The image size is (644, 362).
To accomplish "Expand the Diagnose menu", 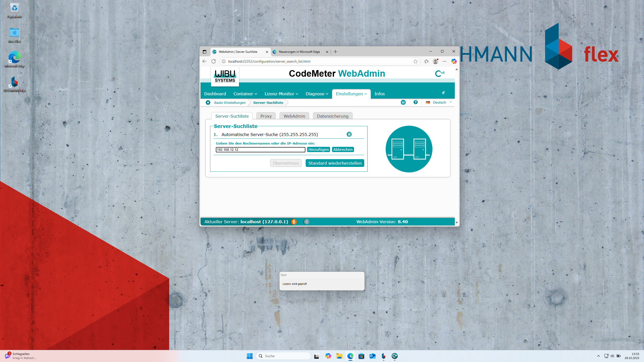I will [317, 94].
